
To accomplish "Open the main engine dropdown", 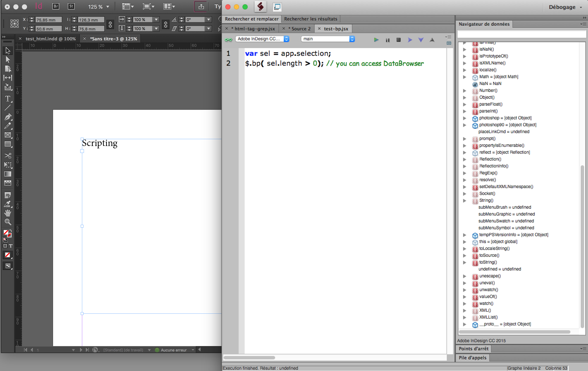I will pyautogui.click(x=328, y=39).
